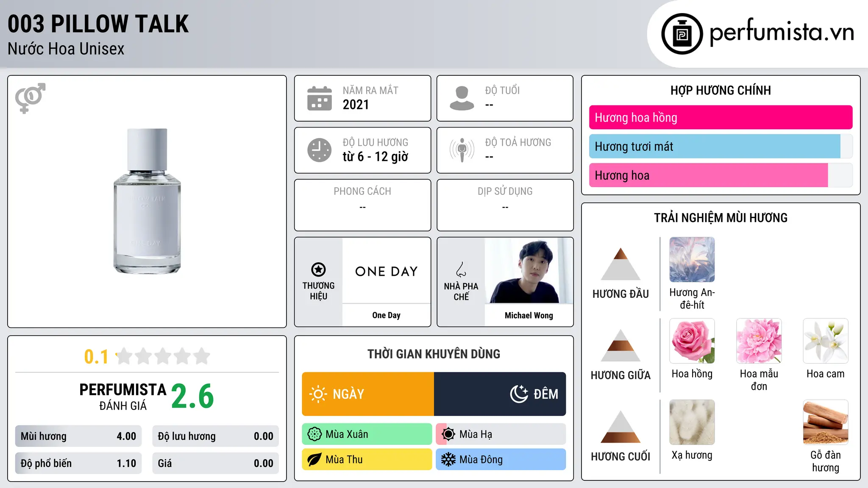Image resolution: width=868 pixels, height=488 pixels.
Task: Select the Đêm nighttime bar
Action: [500, 394]
